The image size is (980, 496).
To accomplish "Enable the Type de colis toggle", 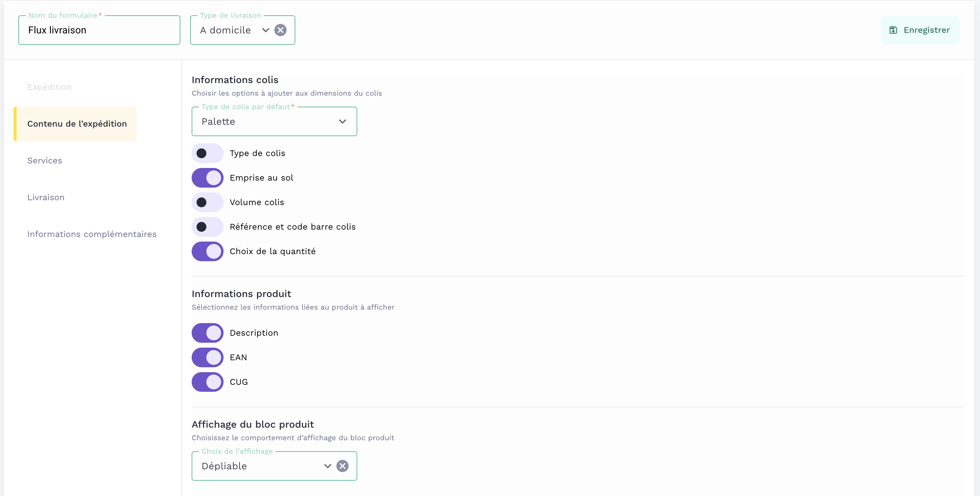I will pyautogui.click(x=207, y=153).
